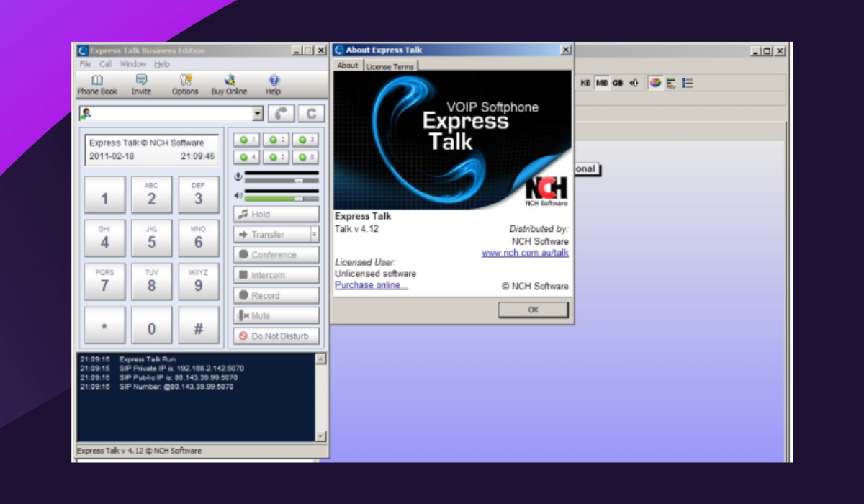
Task: Dial digit 0 on keypad
Action: pyautogui.click(x=151, y=325)
